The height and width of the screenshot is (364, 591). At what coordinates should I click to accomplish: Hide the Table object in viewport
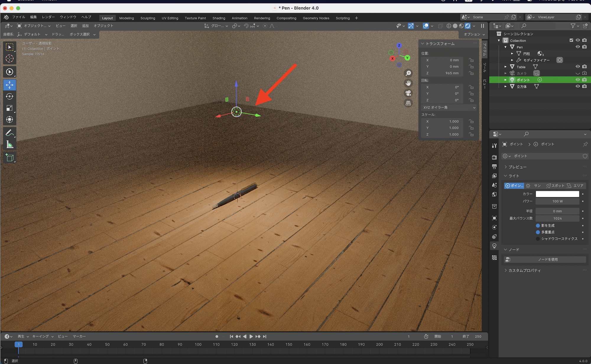578,67
